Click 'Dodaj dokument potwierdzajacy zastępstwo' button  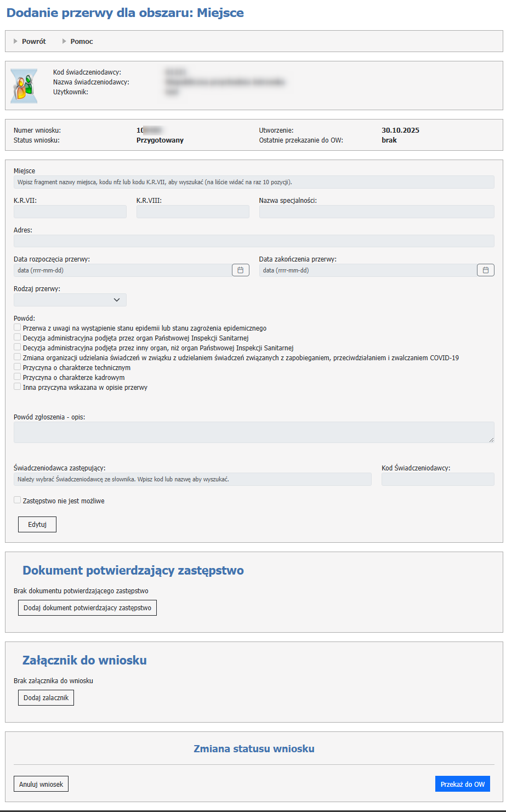(x=87, y=608)
